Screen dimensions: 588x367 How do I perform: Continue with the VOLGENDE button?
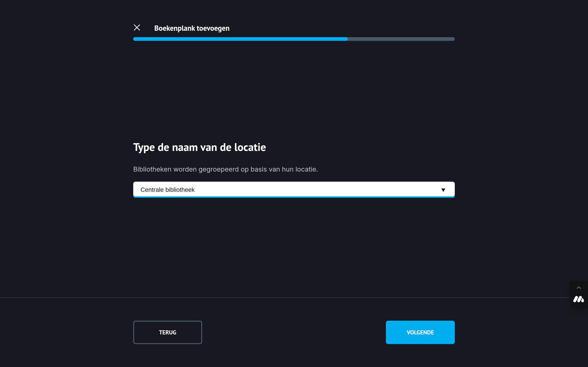tap(420, 332)
